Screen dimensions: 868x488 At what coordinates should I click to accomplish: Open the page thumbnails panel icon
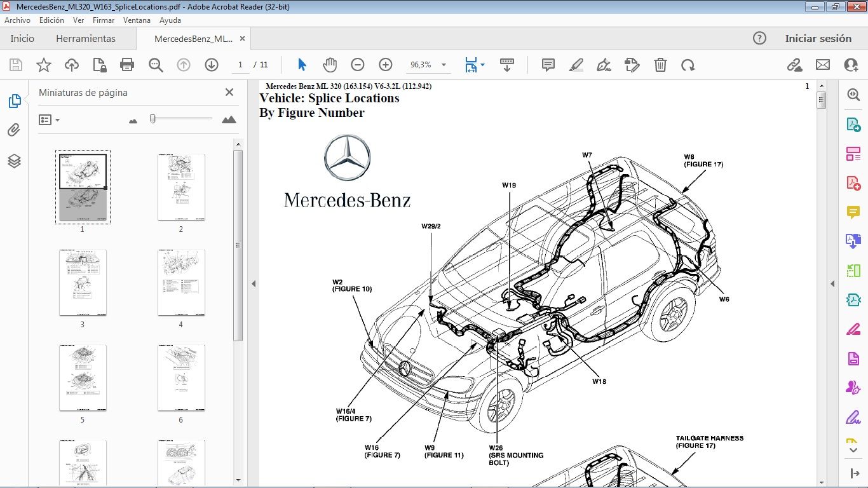pos(14,100)
